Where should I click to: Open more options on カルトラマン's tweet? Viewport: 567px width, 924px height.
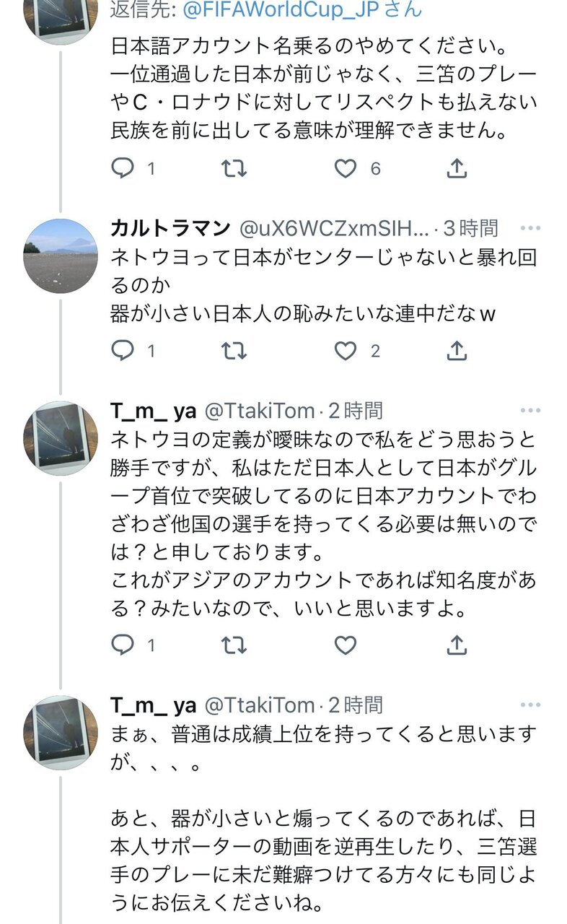pos(530,229)
